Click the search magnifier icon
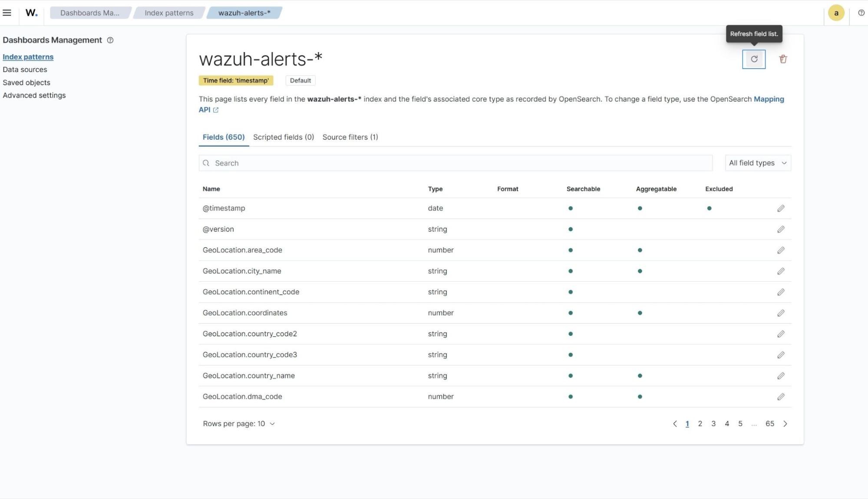Image resolution: width=868 pixels, height=499 pixels. point(206,163)
